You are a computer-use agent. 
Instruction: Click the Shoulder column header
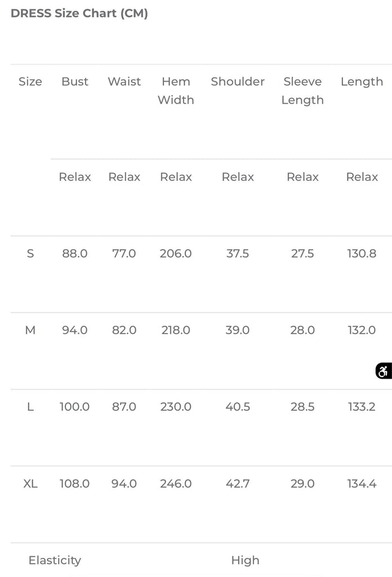(238, 82)
